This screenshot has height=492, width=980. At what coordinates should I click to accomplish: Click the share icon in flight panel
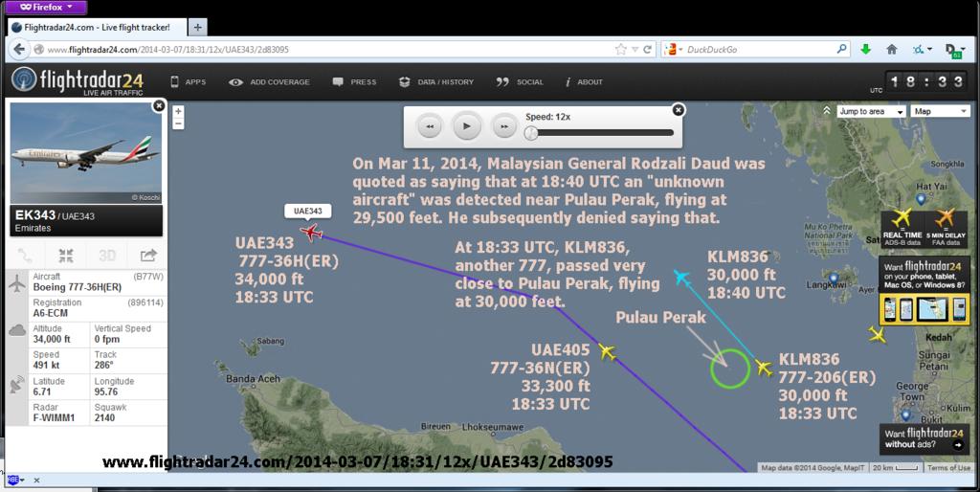148,255
